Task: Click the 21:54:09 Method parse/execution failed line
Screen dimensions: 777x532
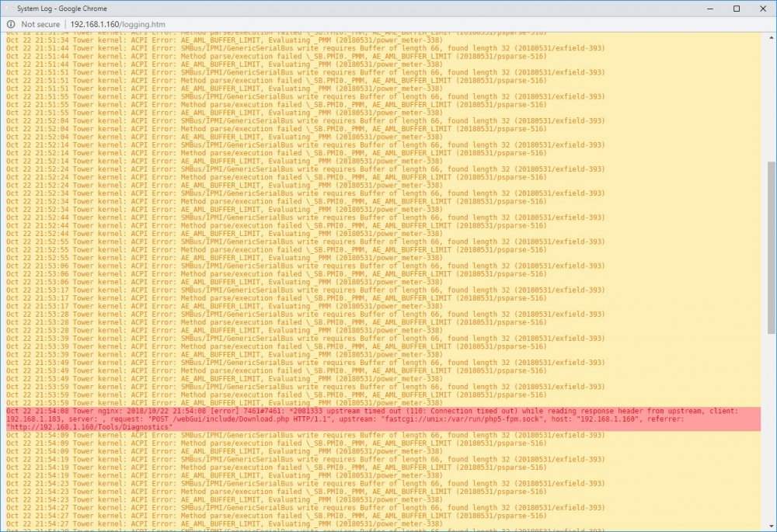Action: (x=276, y=443)
